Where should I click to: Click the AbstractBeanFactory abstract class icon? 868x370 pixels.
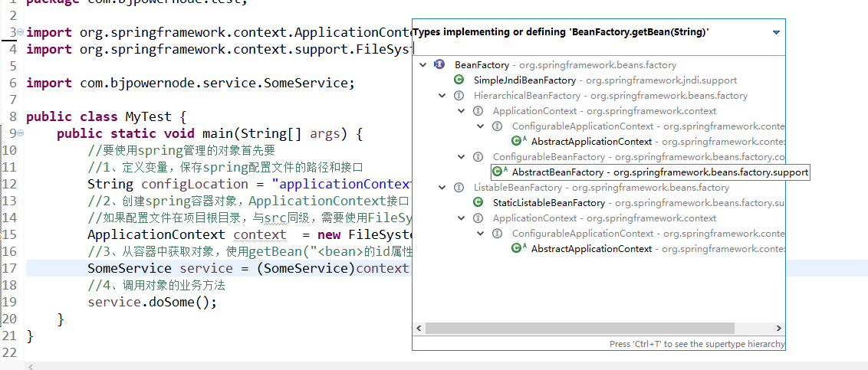click(501, 172)
